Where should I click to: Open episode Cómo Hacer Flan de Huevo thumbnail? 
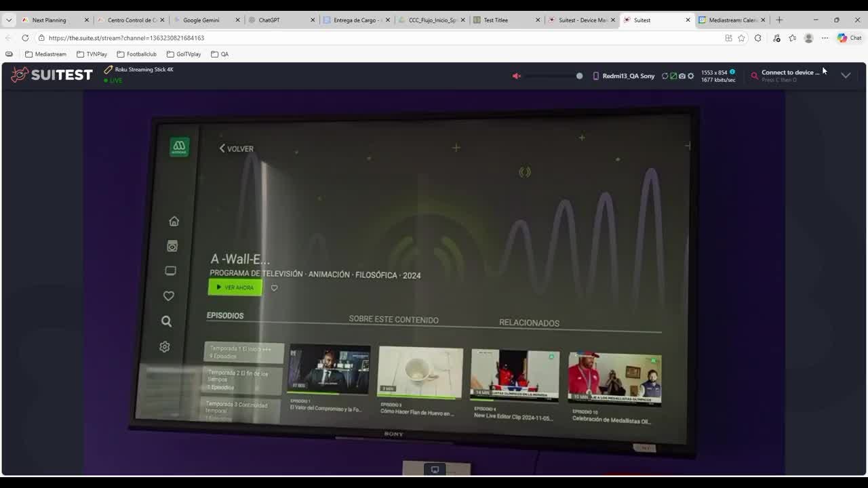click(x=420, y=372)
